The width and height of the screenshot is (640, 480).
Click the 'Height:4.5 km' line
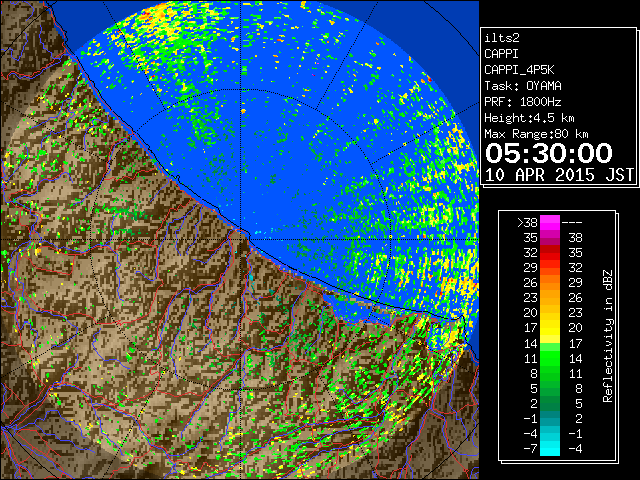tap(529, 118)
